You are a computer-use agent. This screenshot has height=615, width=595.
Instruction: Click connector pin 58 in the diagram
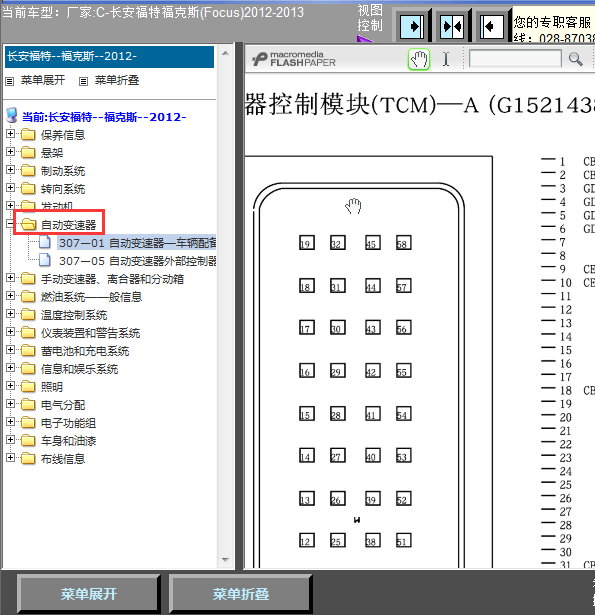(403, 243)
